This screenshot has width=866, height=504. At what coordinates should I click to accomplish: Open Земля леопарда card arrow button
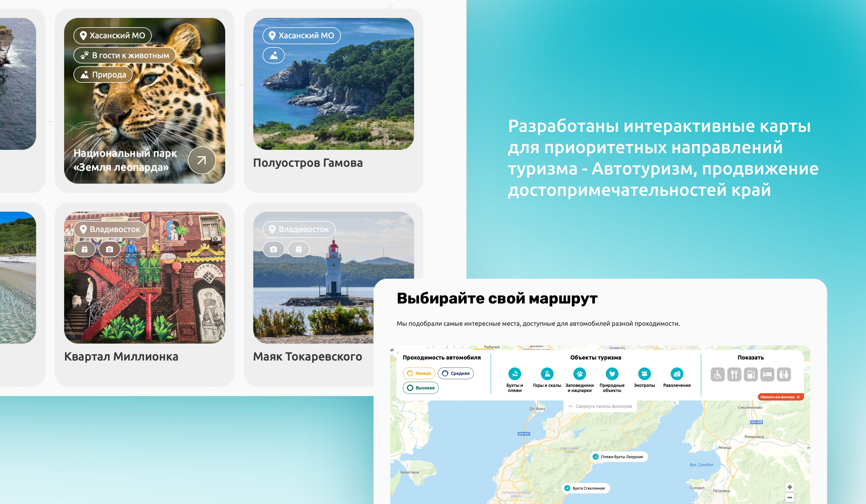[202, 160]
